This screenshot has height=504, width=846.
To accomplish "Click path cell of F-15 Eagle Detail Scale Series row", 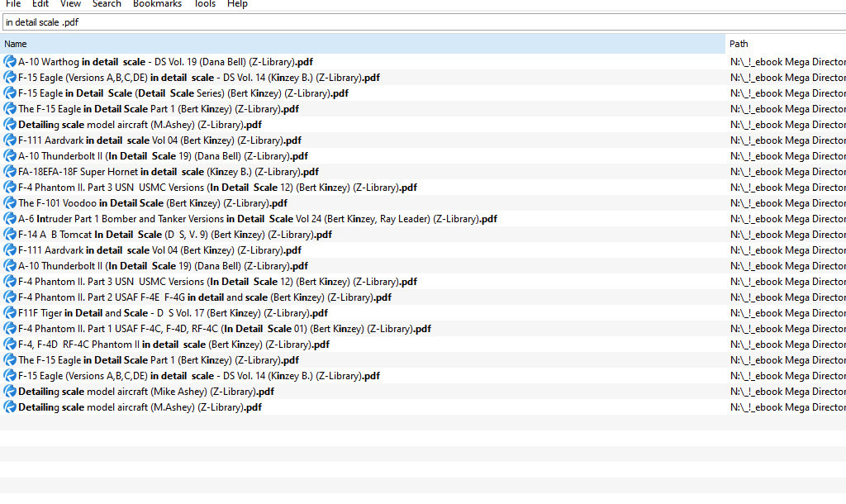I will [787, 93].
